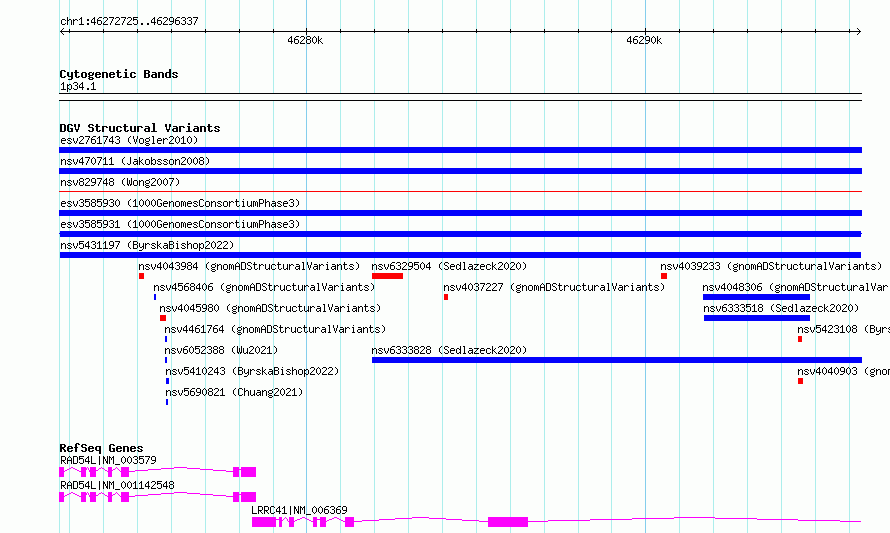Click the esv2761743 (Vogler2010) blue variant bar
890x533 pixels.
click(460, 150)
